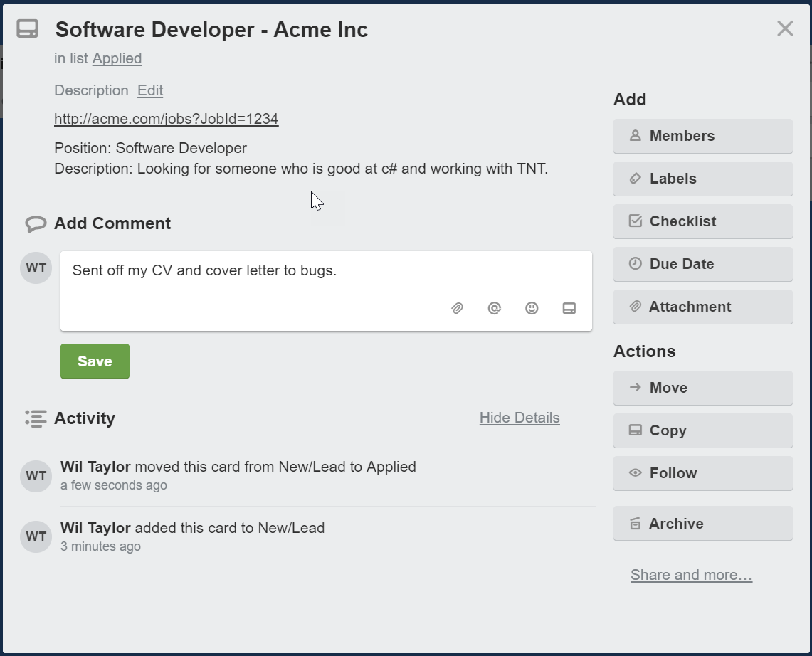Click the @ mention icon in comment box
The width and height of the screenshot is (812, 656).
click(495, 308)
